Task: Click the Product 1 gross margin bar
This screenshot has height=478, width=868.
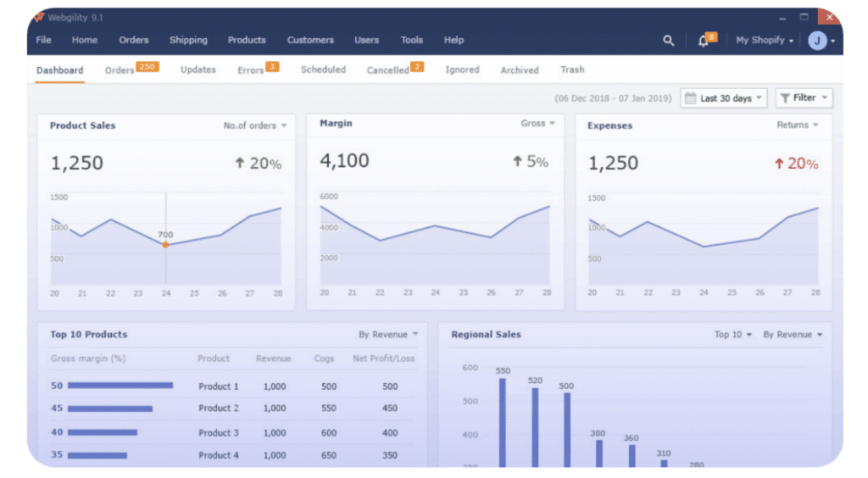Action: tap(120, 386)
